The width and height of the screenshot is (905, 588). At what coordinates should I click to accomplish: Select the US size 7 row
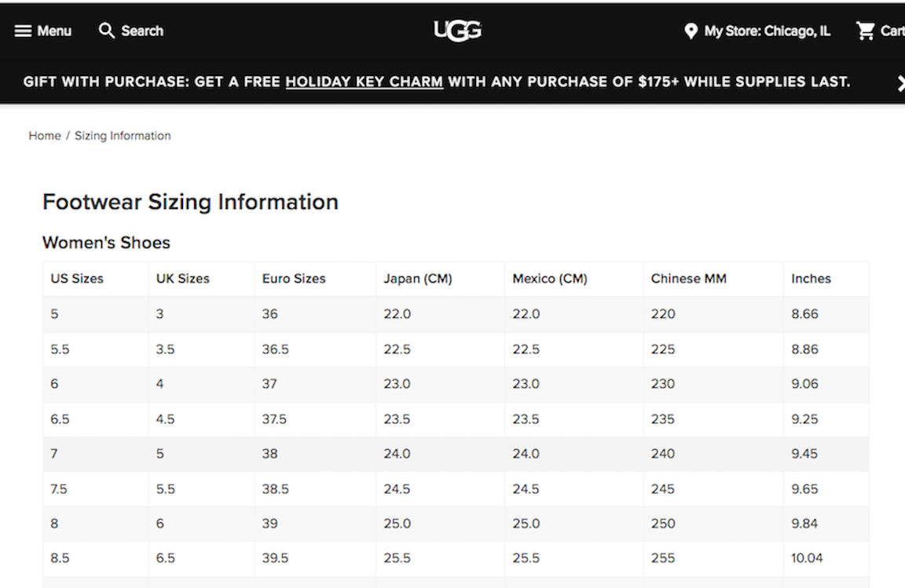pos(456,454)
